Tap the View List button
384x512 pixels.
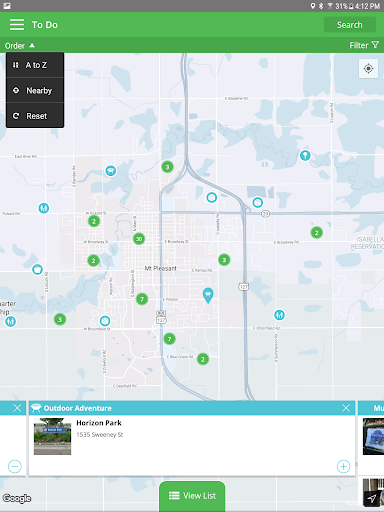(x=192, y=496)
